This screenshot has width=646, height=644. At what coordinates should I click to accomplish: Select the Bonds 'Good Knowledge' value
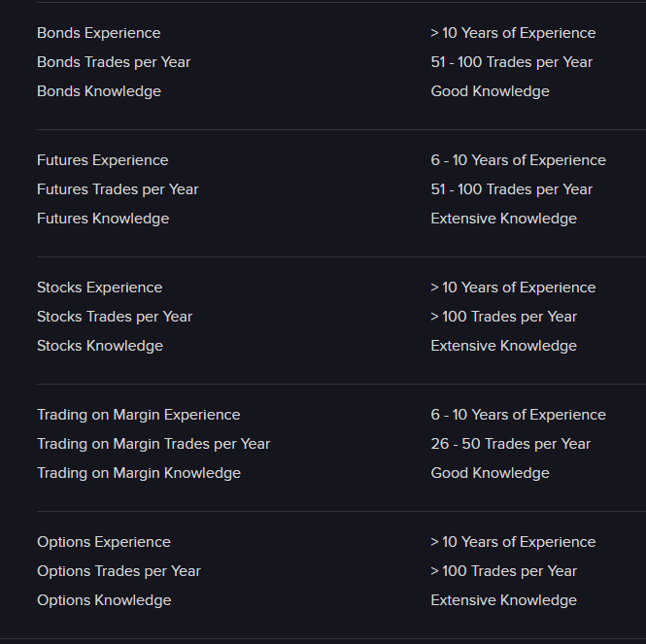tap(490, 91)
